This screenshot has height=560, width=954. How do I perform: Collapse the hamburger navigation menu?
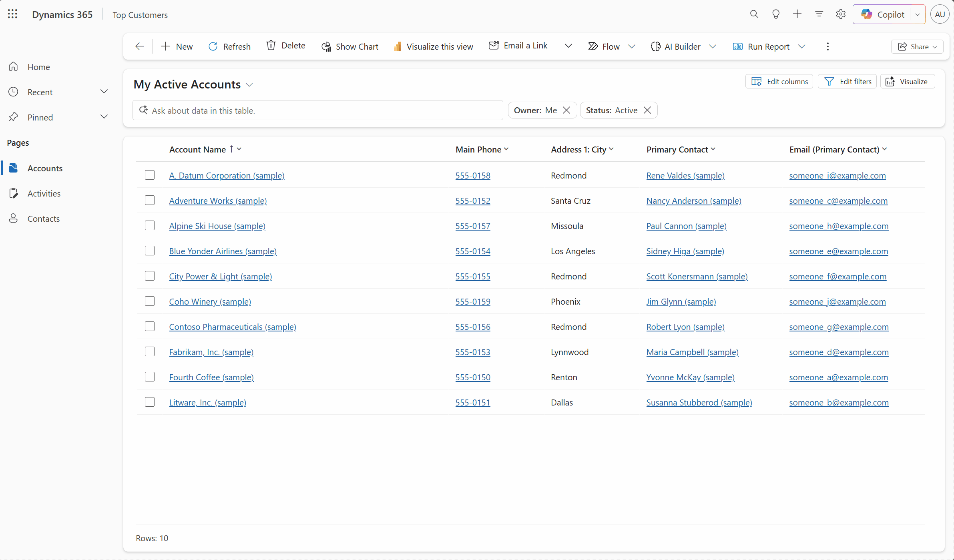click(13, 41)
